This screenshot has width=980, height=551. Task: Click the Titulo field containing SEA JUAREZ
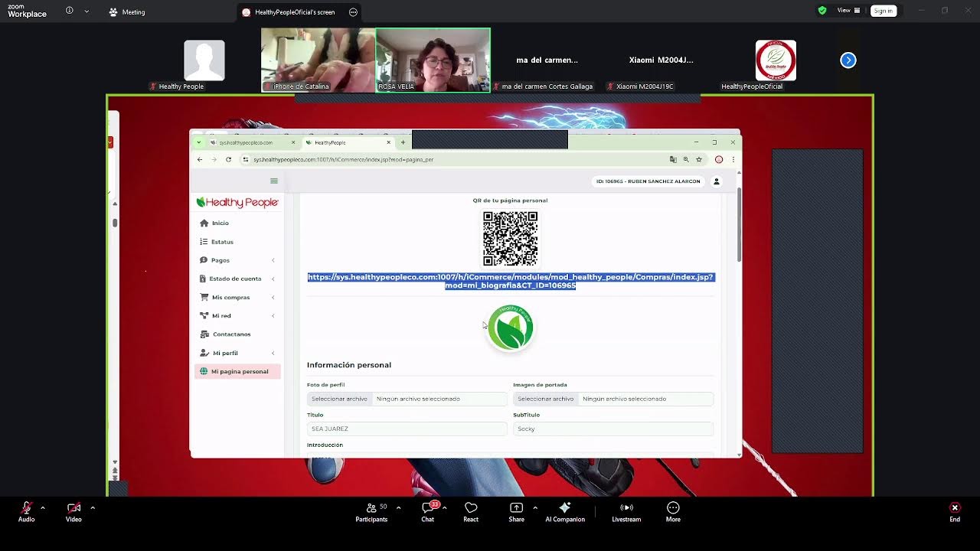click(x=407, y=429)
